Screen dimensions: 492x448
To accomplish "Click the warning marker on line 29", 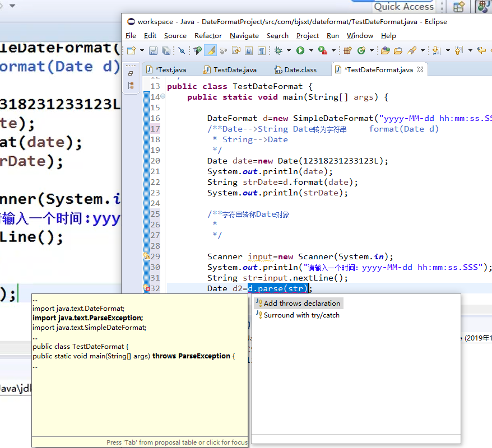I will tap(146, 256).
